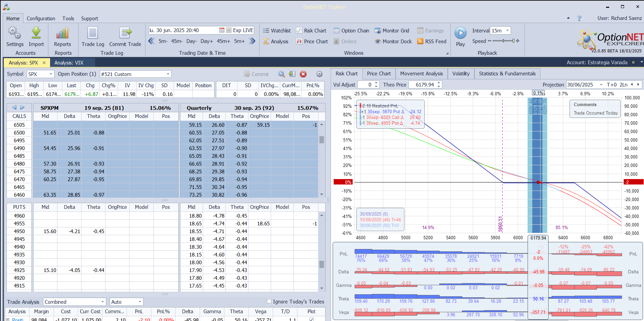644x321 pixels.
Task: Click the Day- date step button
Action: [x=192, y=41]
